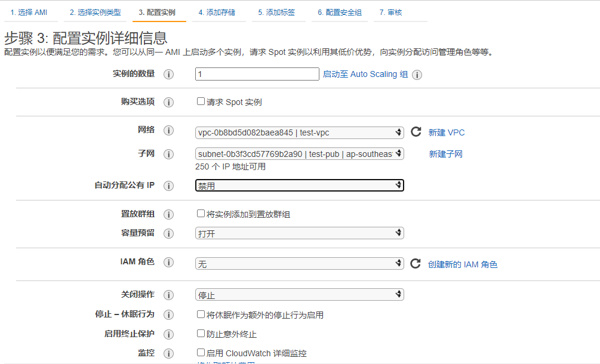Open the 自动分配公有 IP dropdown
The image size is (600, 364).
(299, 185)
